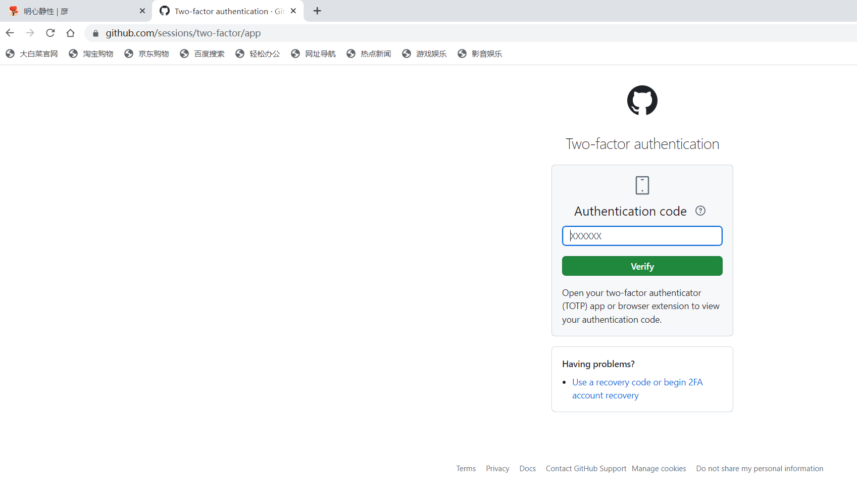Open the Privacy footer link
Viewport: 857px width, 504px height.
coord(497,469)
